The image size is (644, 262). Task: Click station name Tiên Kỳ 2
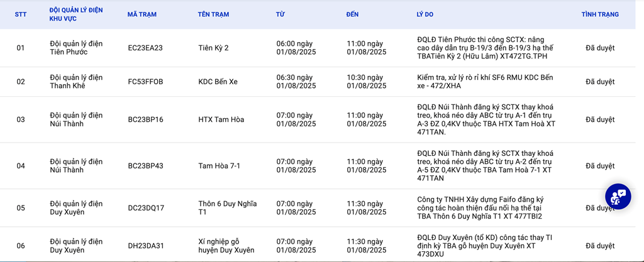[x=213, y=48]
